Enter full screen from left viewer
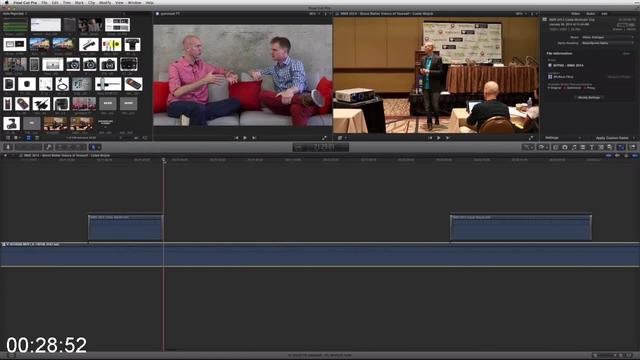 click(x=324, y=138)
